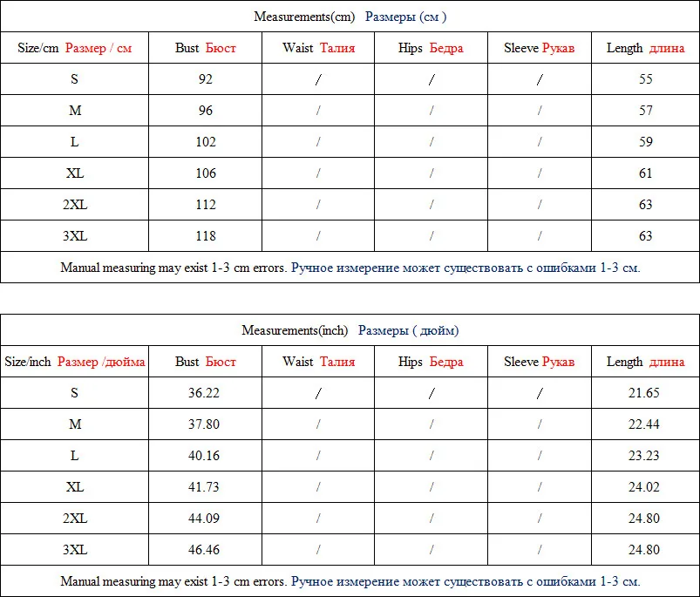This screenshot has height=597, width=700.
Task: Click the bust value 118
Action: pyautogui.click(x=206, y=235)
